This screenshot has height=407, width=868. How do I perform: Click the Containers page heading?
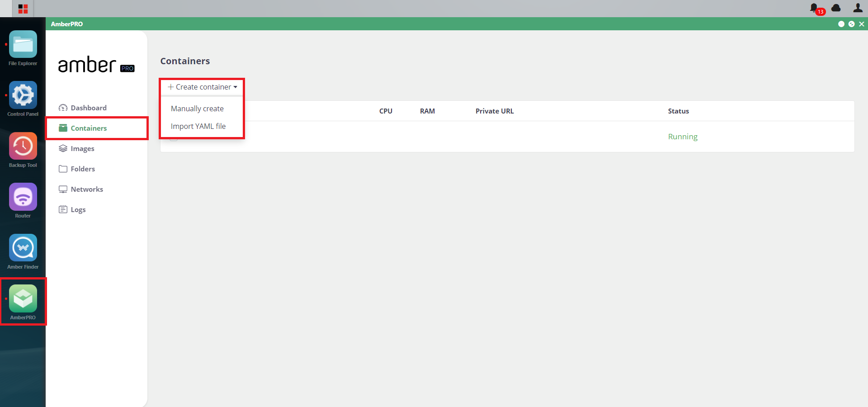[185, 61]
